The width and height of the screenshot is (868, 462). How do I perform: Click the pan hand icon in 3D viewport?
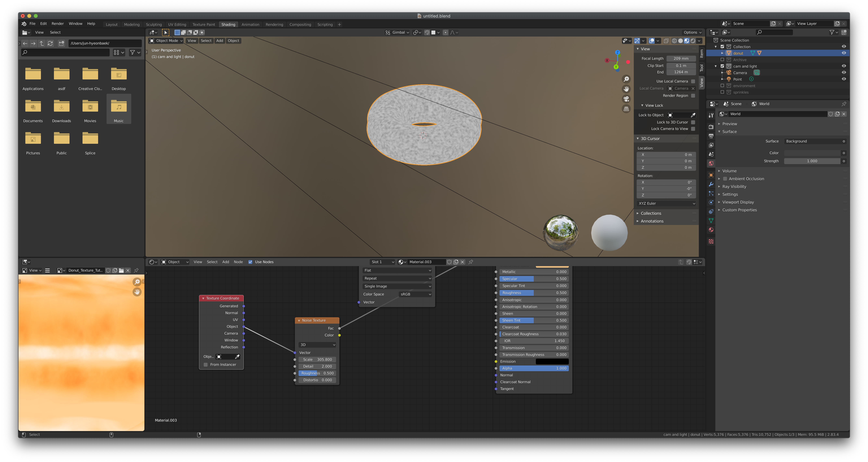click(x=626, y=89)
